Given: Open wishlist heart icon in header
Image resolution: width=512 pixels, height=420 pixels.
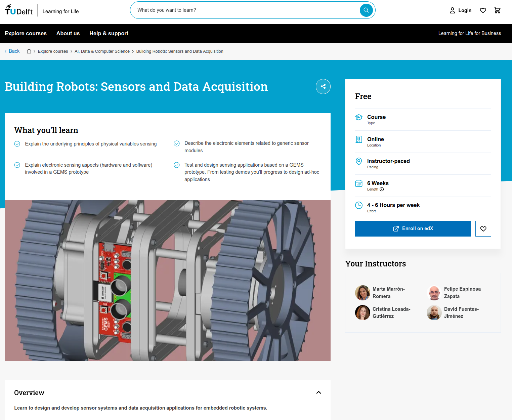Looking at the screenshot, I should [483, 10].
